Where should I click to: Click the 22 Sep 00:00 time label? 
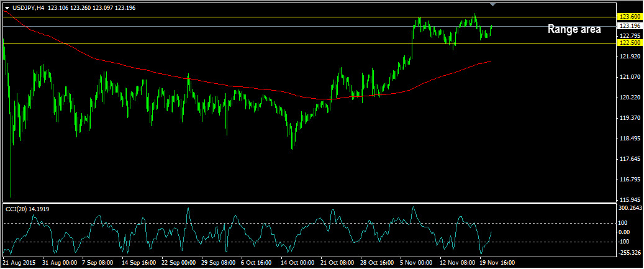coord(179,262)
